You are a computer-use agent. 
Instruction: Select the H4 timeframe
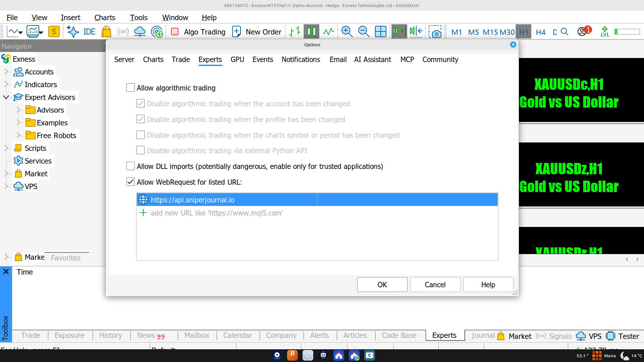click(541, 32)
